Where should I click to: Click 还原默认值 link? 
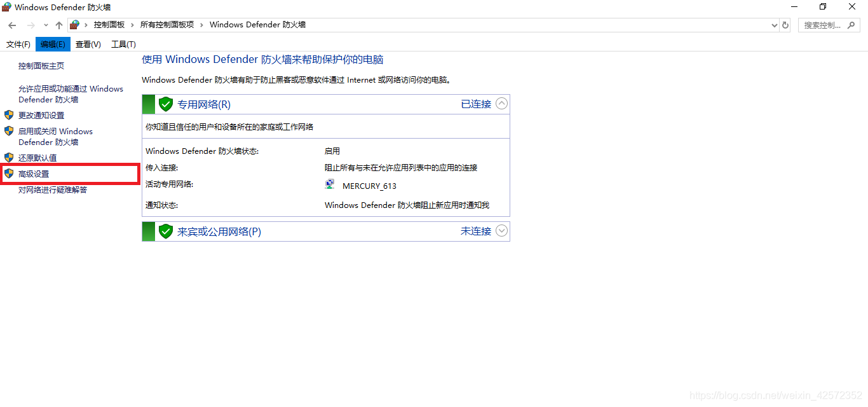[x=37, y=158]
